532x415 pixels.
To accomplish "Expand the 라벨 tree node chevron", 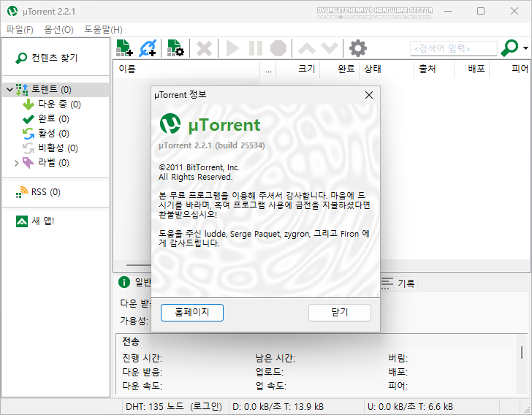I will pyautogui.click(x=16, y=163).
